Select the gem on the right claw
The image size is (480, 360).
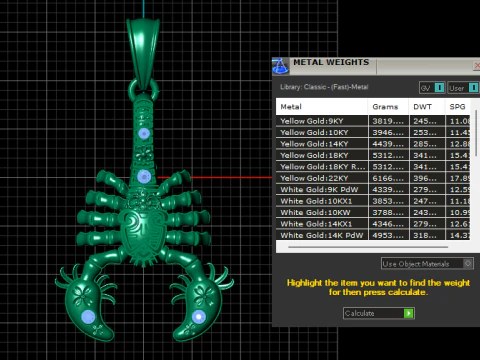pyautogui.click(x=199, y=316)
